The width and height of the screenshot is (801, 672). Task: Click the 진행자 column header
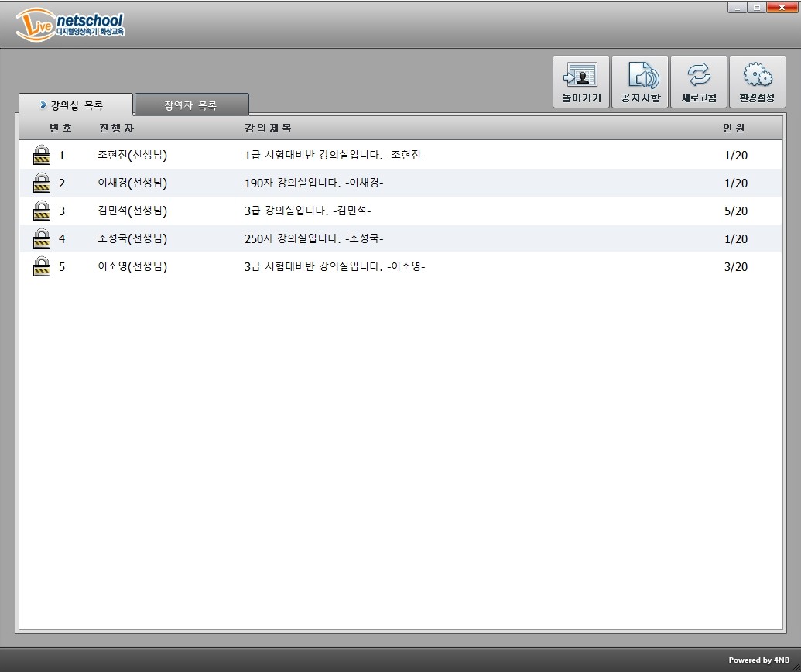116,128
